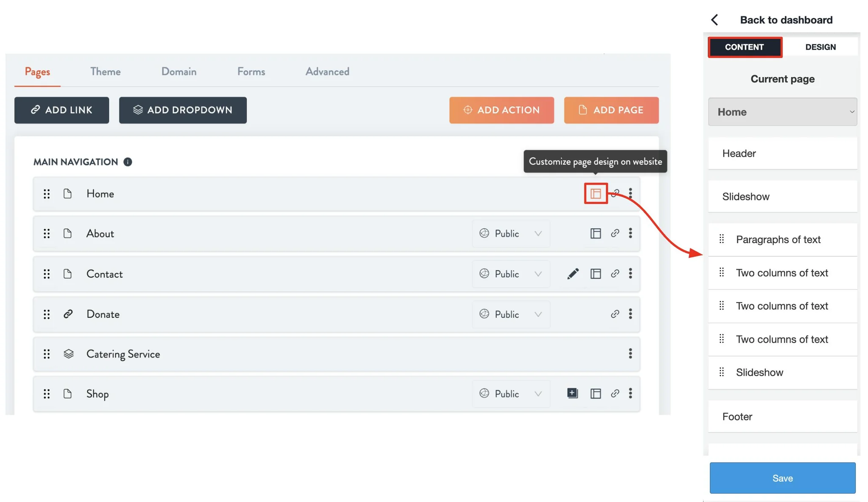
Task: Open the three-dot menu for Home
Action: click(x=631, y=194)
